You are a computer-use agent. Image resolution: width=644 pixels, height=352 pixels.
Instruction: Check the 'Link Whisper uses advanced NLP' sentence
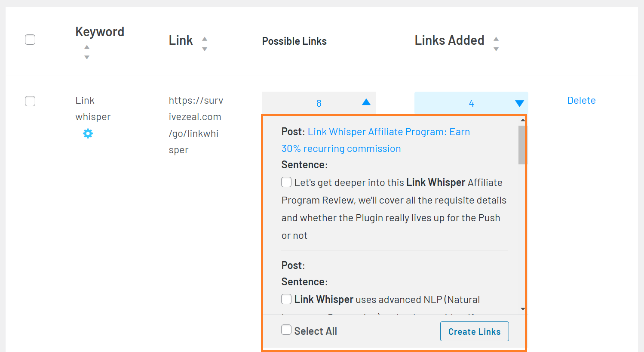286,299
